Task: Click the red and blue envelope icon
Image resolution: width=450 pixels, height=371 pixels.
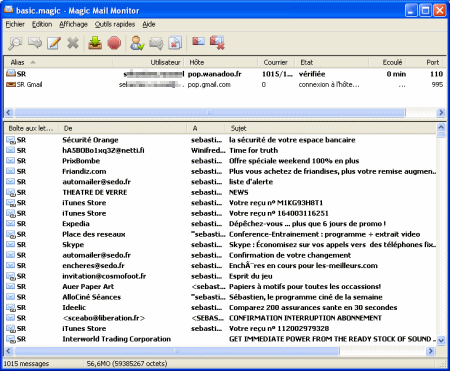Action: coord(198,41)
